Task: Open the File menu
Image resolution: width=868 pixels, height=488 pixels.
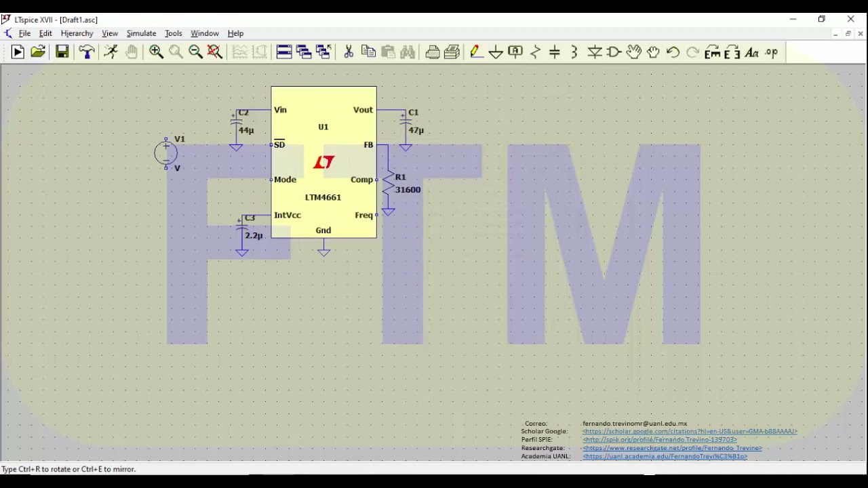Action: [x=24, y=33]
